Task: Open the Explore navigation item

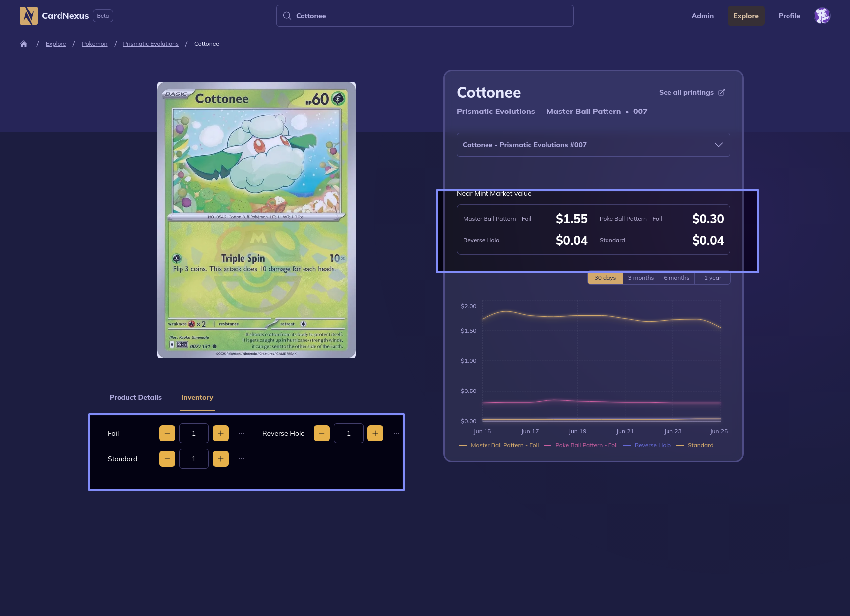Action: [746, 16]
